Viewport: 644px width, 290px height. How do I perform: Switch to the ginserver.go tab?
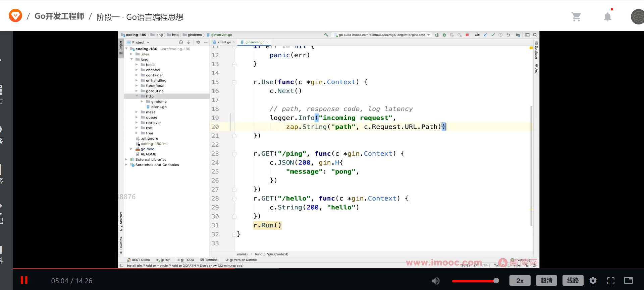point(255,42)
